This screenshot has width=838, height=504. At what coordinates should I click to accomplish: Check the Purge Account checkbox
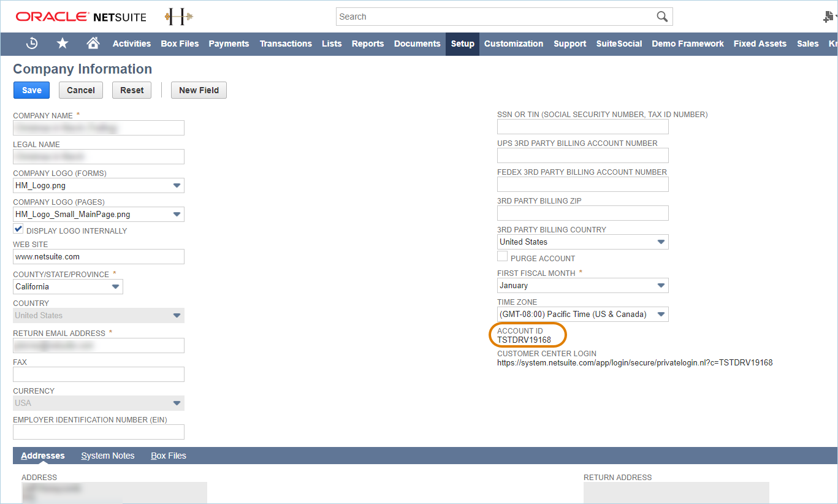point(503,257)
